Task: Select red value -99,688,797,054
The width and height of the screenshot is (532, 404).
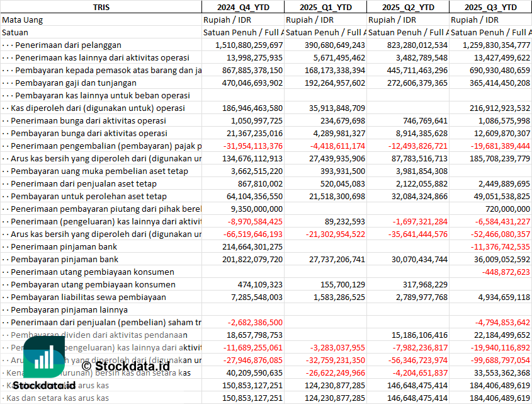Action: tap(501, 359)
